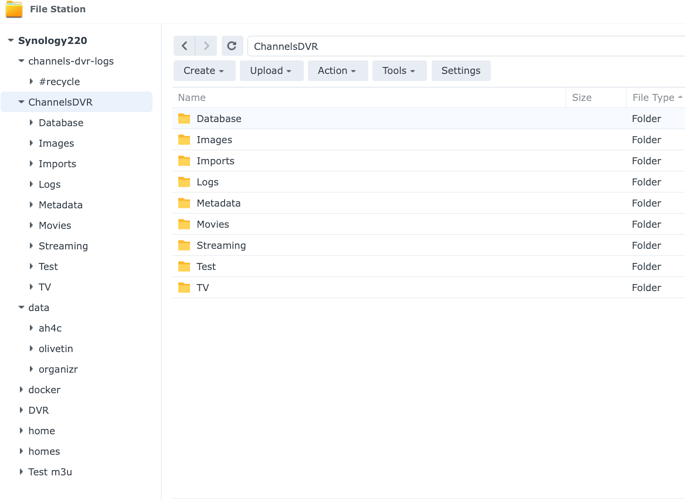Image resolution: width=685 pixels, height=500 pixels.
Task: Select the Movies row name in file list
Action: point(213,224)
